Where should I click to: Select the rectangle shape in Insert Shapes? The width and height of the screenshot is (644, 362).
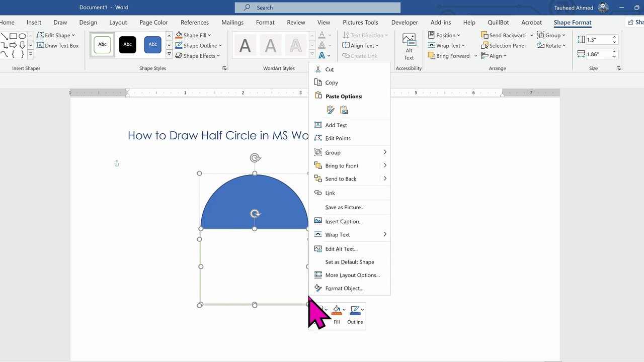14,36
